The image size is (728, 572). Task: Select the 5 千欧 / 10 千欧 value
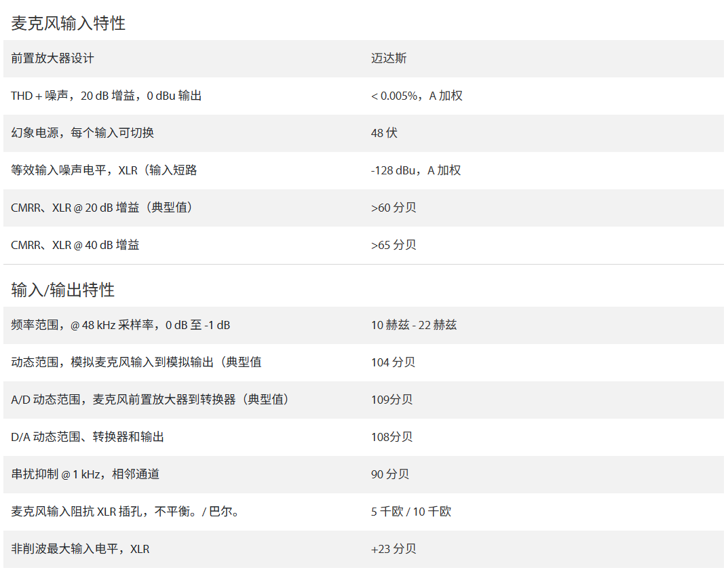pyautogui.click(x=411, y=512)
